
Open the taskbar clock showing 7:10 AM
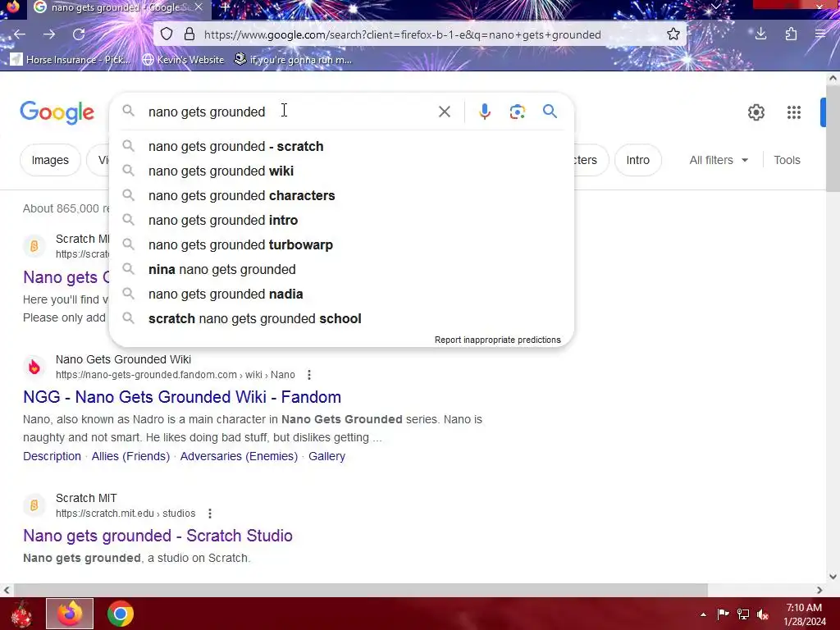804,614
